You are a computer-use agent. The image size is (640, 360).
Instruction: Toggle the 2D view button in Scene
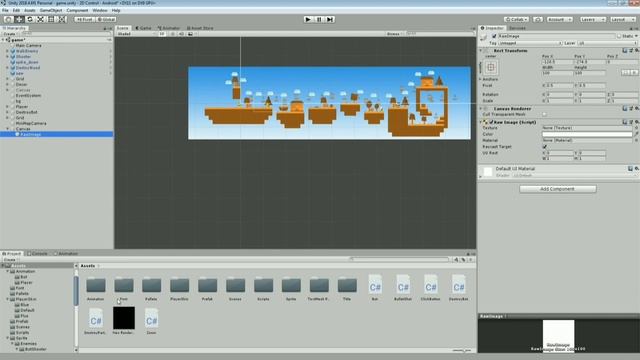(162, 34)
